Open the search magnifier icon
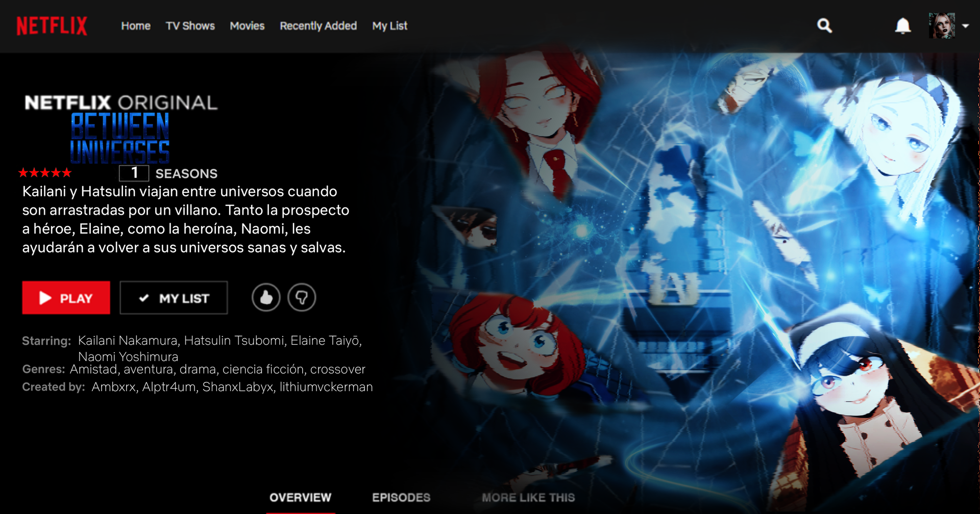This screenshot has width=980, height=514. click(x=824, y=25)
